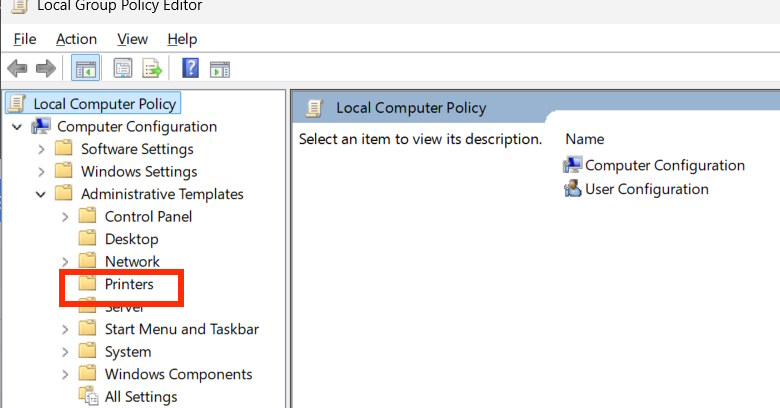Select Windows Settings in the tree

[139, 171]
